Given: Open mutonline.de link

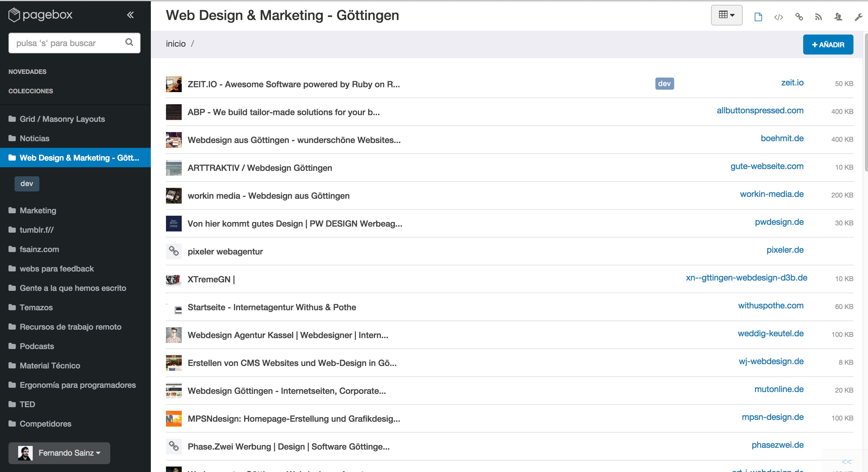Looking at the screenshot, I should coord(779,389).
